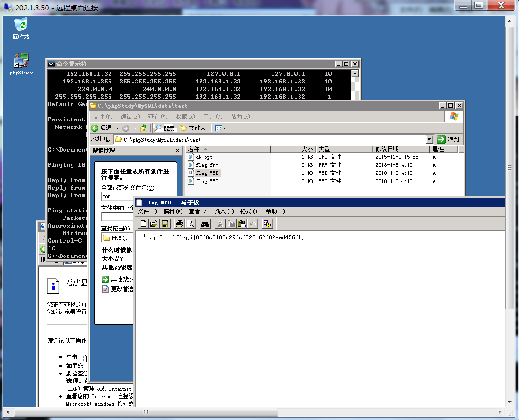Click the Explorer address bar path field
The width and height of the screenshot is (519, 420).
tap(270, 139)
